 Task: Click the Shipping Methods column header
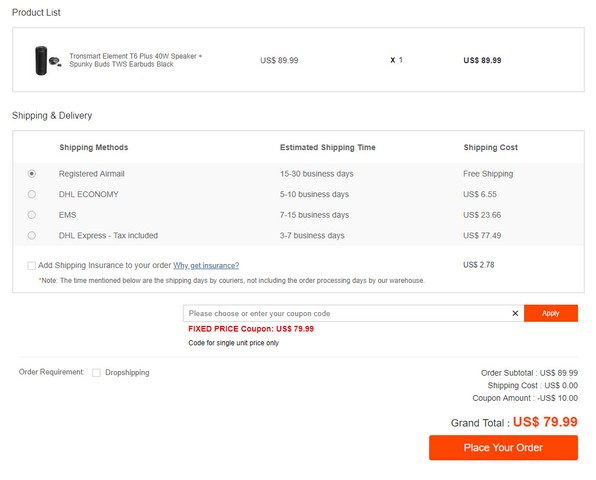[x=94, y=147]
